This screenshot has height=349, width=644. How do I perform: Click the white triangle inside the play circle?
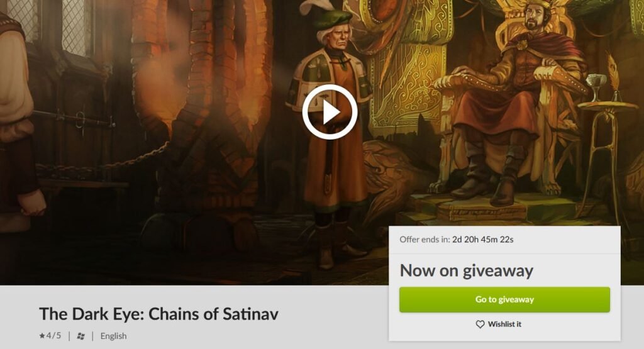[x=331, y=112]
